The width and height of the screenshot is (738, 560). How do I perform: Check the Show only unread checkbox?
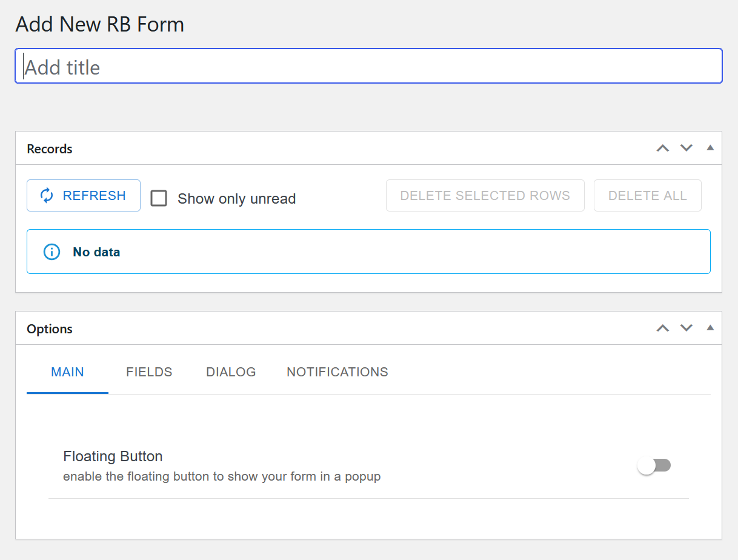pyautogui.click(x=159, y=198)
